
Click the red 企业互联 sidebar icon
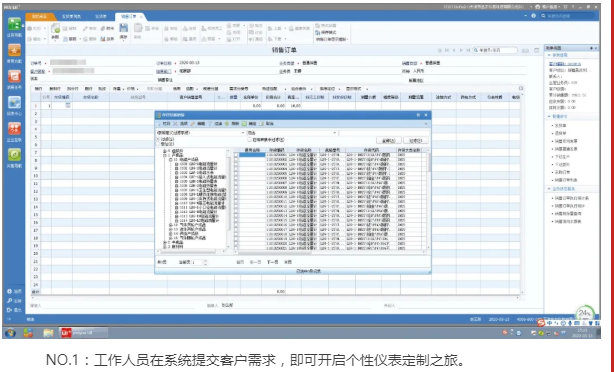coord(14,128)
